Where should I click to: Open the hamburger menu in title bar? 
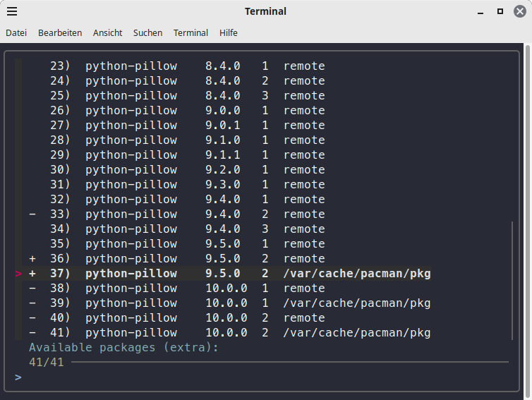click(x=12, y=11)
